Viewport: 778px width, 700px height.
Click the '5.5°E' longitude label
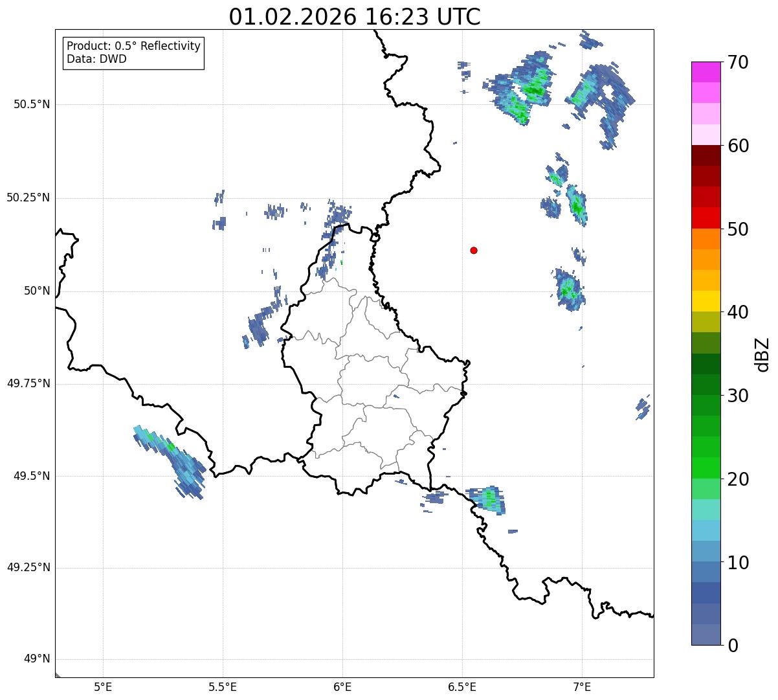pyautogui.click(x=223, y=687)
